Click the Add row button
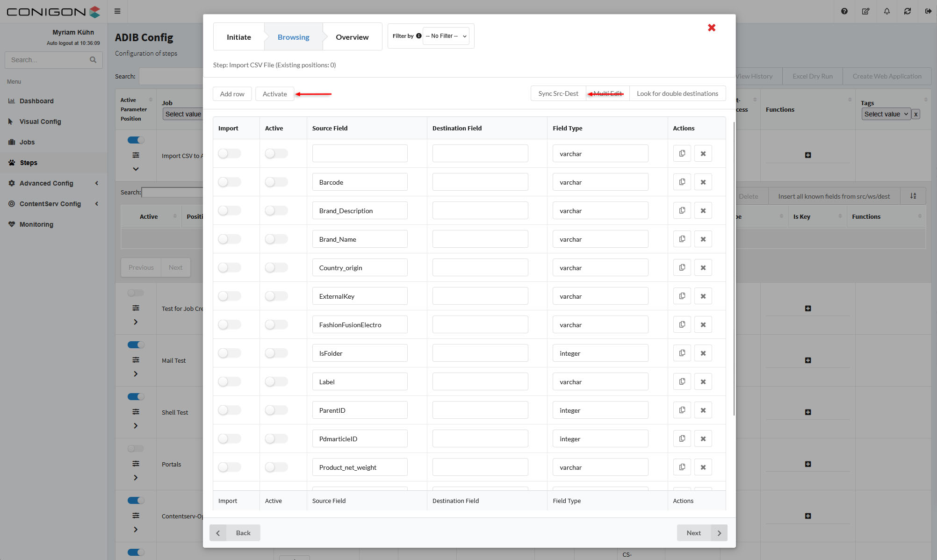937x560 pixels. (x=232, y=94)
